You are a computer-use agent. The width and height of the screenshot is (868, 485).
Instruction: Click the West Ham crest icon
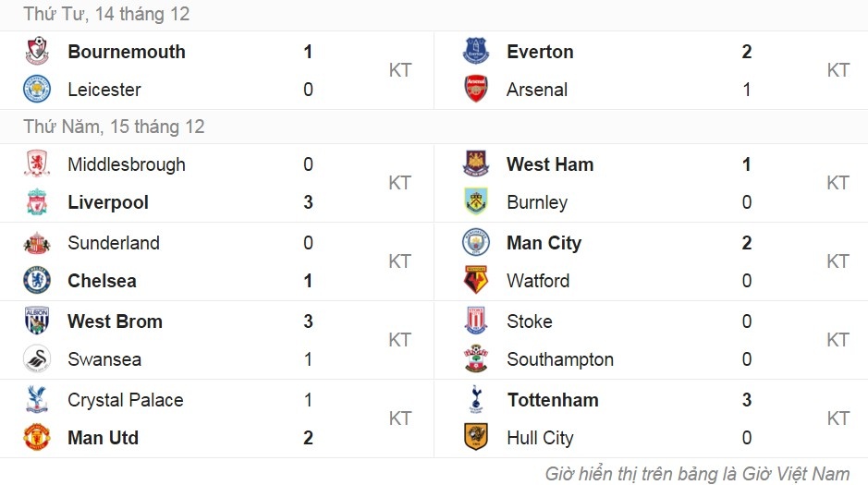point(475,164)
